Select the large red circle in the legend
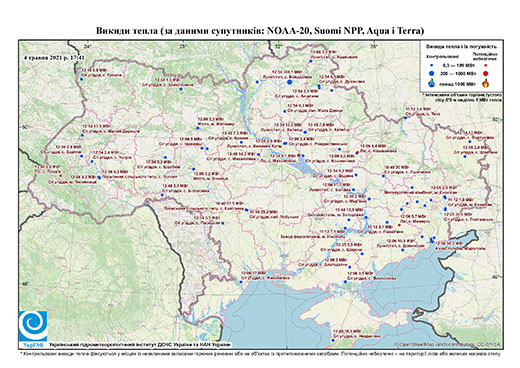Image resolution: width=520 pixels, height=368 pixels. pos(485,73)
